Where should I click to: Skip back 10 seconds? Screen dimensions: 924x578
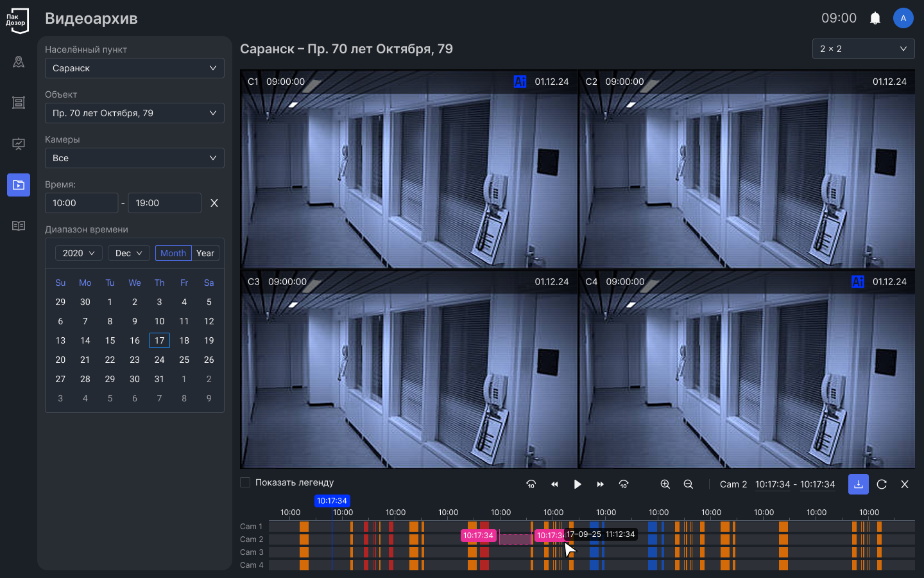pyautogui.click(x=531, y=484)
